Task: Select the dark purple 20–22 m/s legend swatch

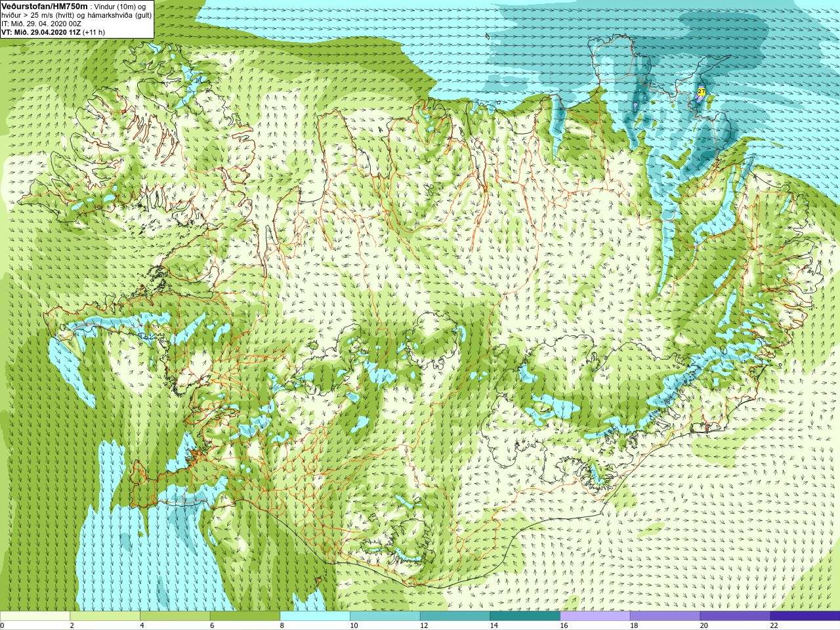Action: (x=735, y=616)
